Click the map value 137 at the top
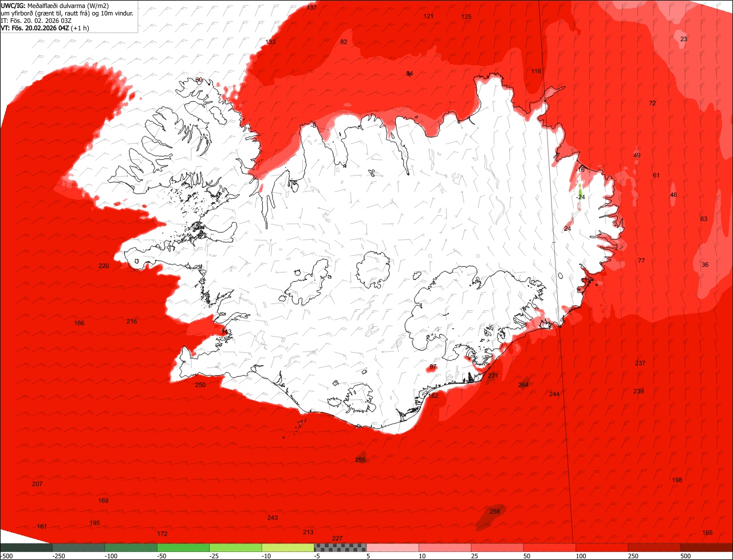Viewport: 733px width, 560px height. (x=312, y=7)
